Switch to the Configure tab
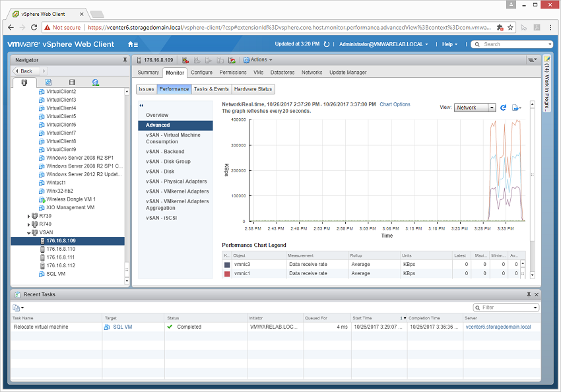 [x=201, y=73]
